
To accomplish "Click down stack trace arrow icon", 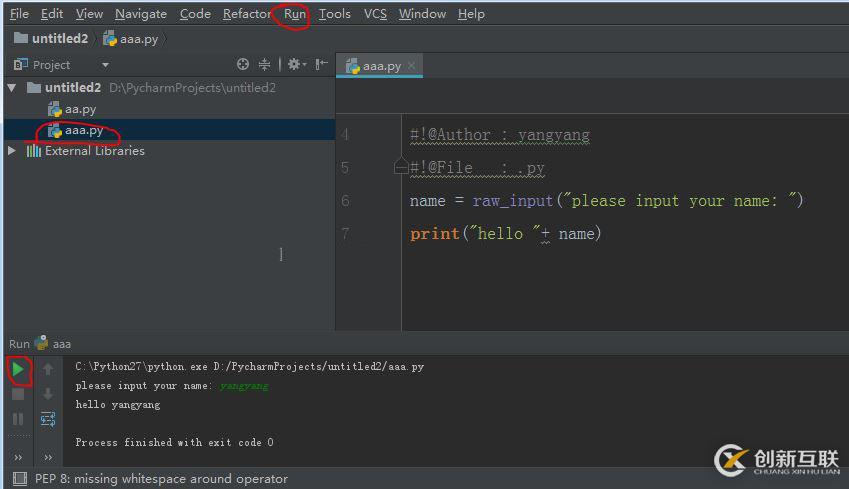I will click(x=48, y=394).
